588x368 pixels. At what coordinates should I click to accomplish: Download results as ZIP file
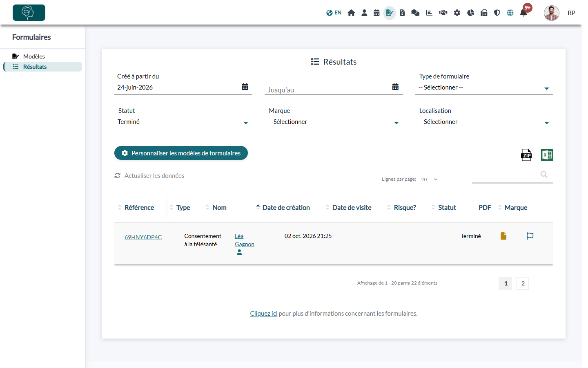tap(526, 155)
